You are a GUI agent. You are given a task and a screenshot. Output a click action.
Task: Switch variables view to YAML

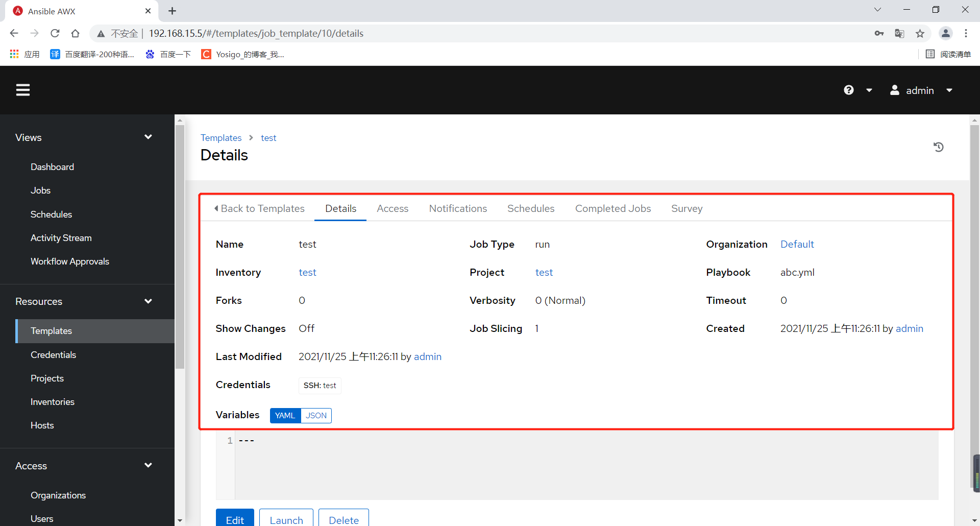(x=285, y=416)
